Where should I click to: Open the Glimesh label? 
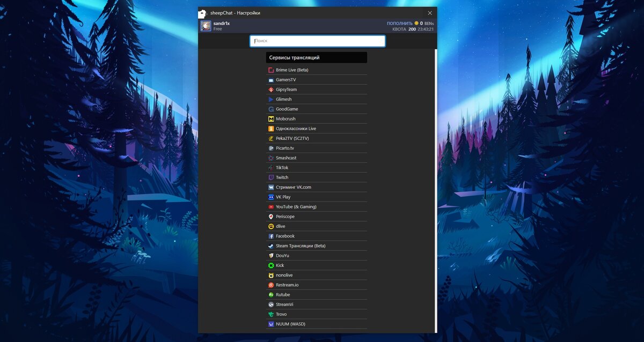[284, 99]
